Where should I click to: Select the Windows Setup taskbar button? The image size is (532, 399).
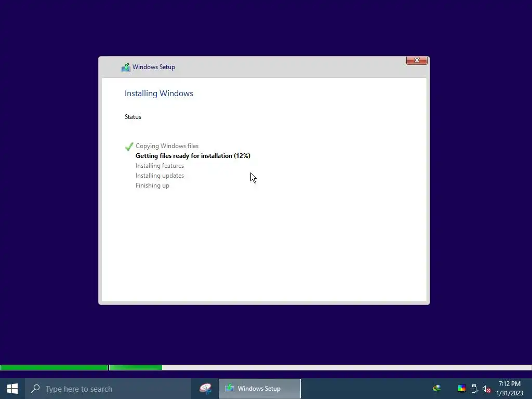[260, 389]
